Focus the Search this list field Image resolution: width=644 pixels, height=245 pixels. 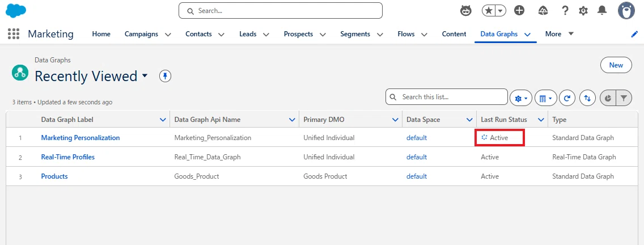click(447, 97)
